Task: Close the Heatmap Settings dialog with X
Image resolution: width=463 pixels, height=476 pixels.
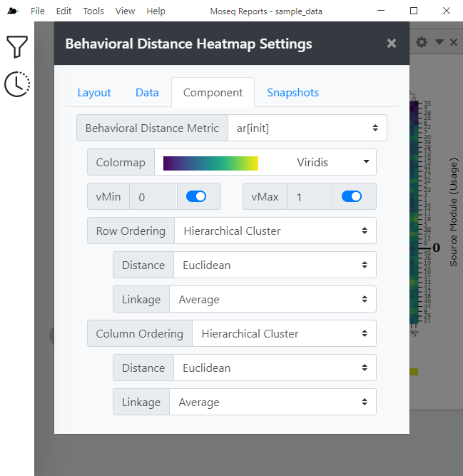Action: (392, 44)
